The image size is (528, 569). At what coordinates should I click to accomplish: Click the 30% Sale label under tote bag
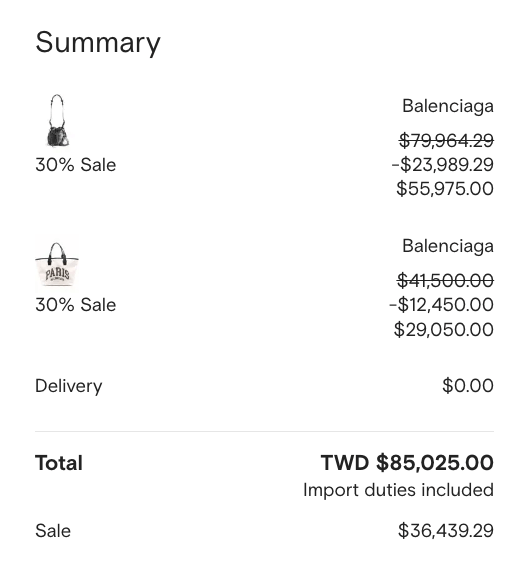pyautogui.click(x=76, y=305)
